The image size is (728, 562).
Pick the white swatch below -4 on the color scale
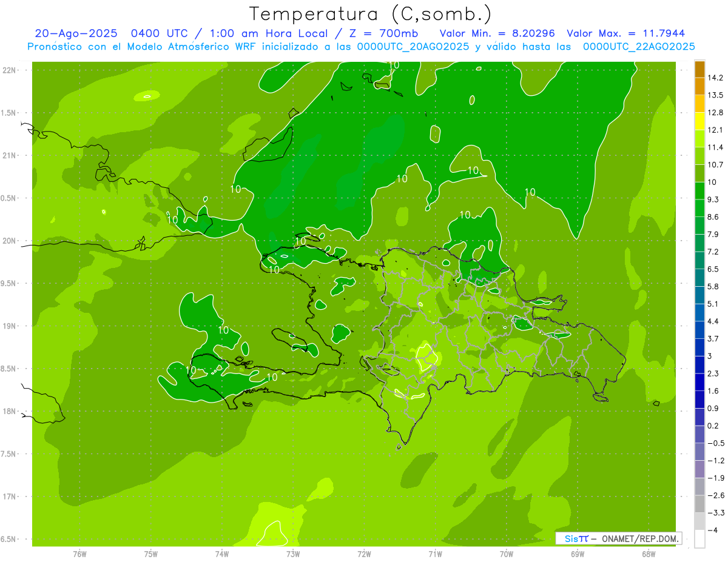pyautogui.click(x=699, y=539)
